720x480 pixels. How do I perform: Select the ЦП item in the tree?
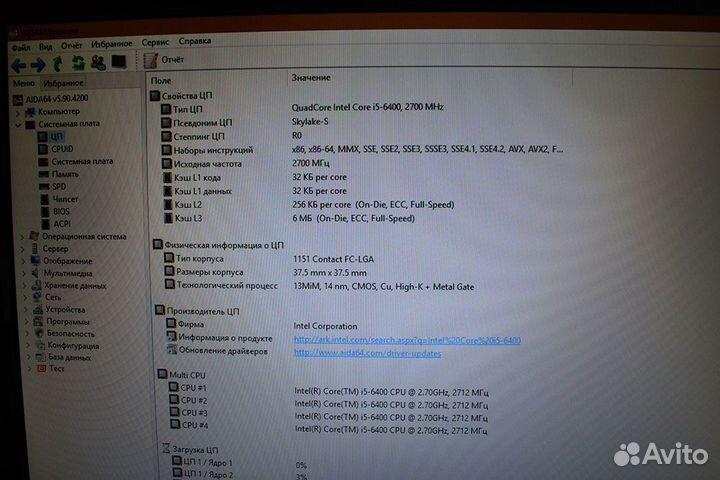[51, 136]
